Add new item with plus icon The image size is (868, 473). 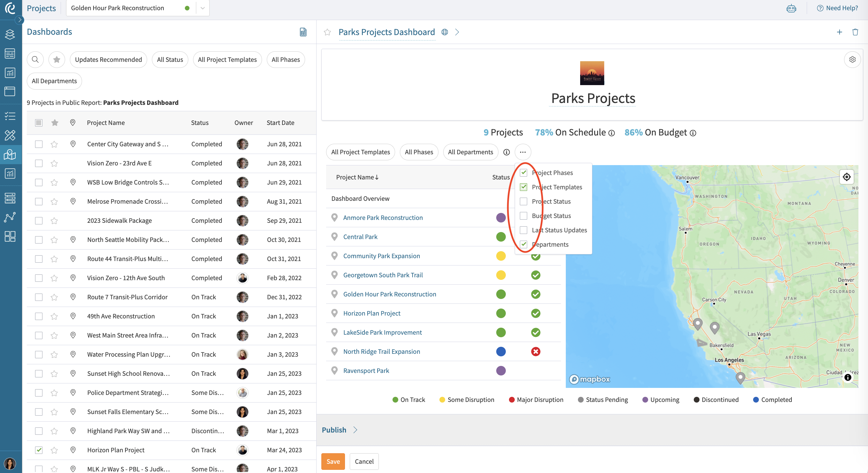pos(839,32)
